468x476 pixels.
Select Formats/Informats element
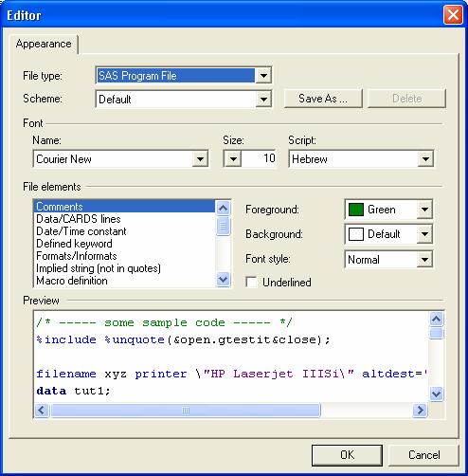[x=125, y=256]
